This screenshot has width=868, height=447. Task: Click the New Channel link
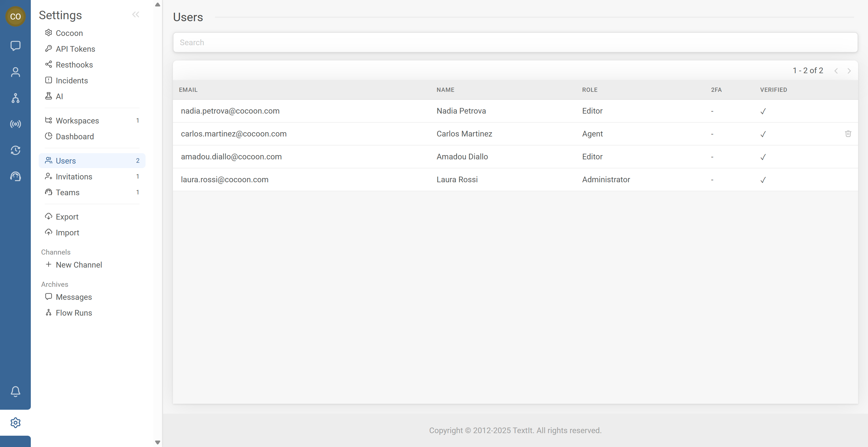point(79,265)
